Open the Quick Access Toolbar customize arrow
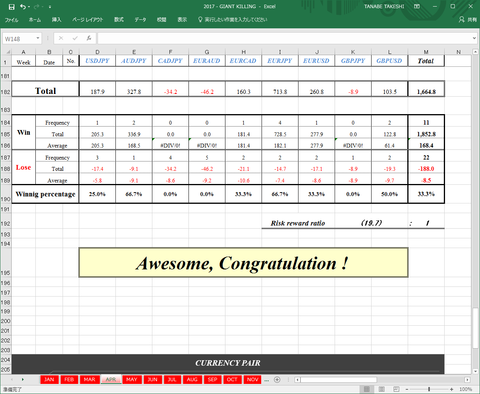Image resolution: width=480 pixels, height=394 pixels. pyautogui.click(x=50, y=7)
